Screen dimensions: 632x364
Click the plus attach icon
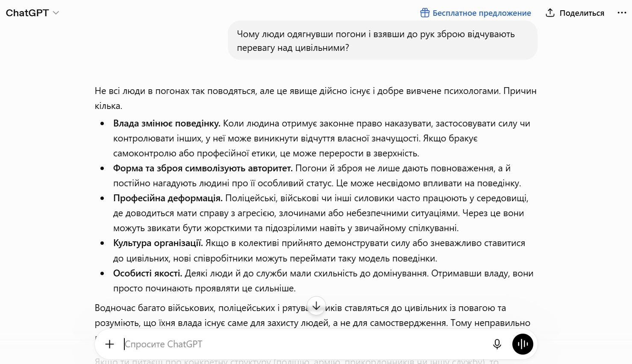point(109,344)
